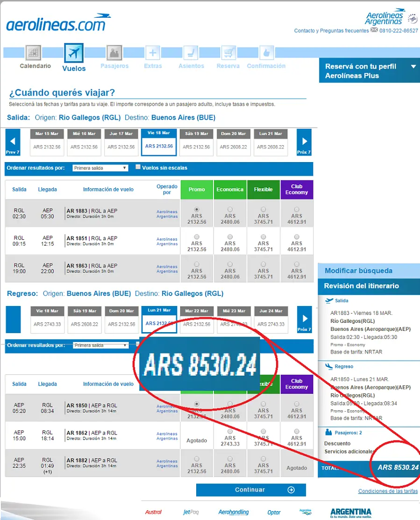
Task: Select return date Vie 18 Mar
Action: pyautogui.click(x=47, y=320)
